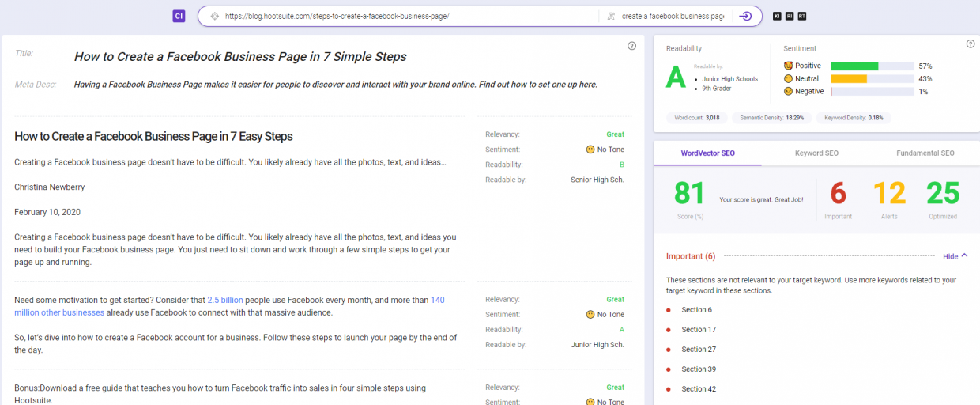The width and height of the screenshot is (980, 405).
Task: Open the '2.5 billion' link
Action: click(x=225, y=301)
